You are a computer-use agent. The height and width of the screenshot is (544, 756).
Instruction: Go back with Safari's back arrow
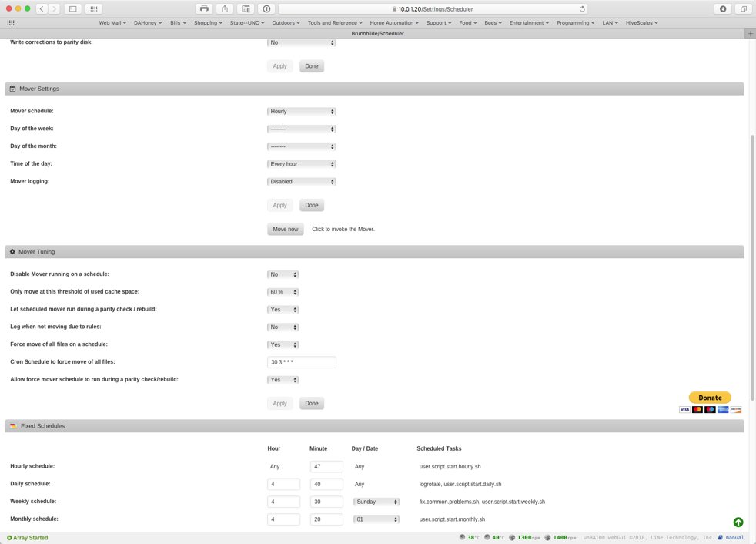42,8
